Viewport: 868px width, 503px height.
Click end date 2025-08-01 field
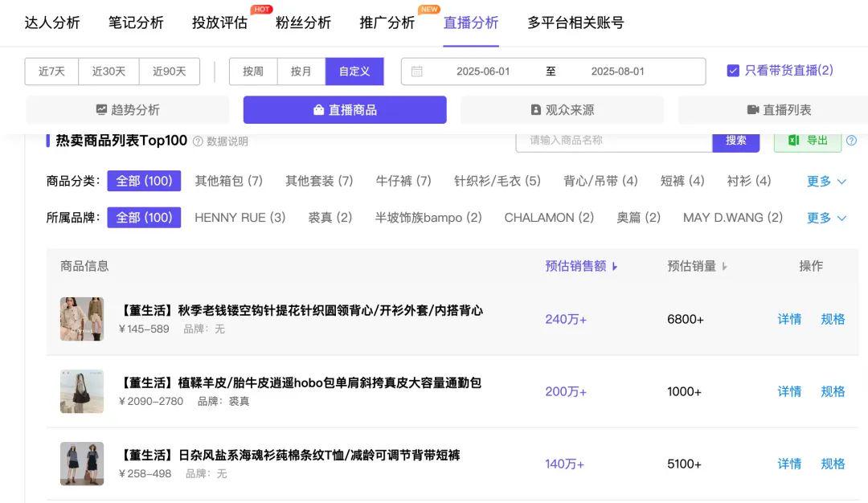tap(617, 72)
